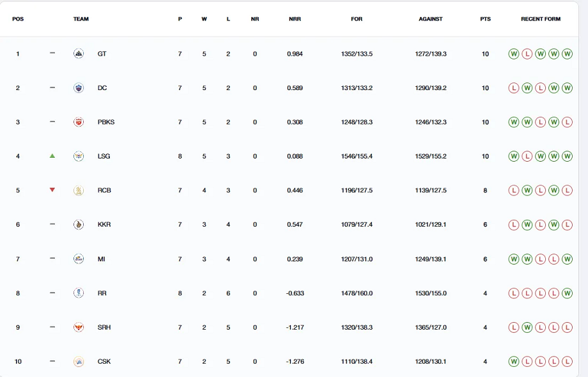Screen dimensions: 588x377
Task: Select the NRR column header
Action: point(295,19)
